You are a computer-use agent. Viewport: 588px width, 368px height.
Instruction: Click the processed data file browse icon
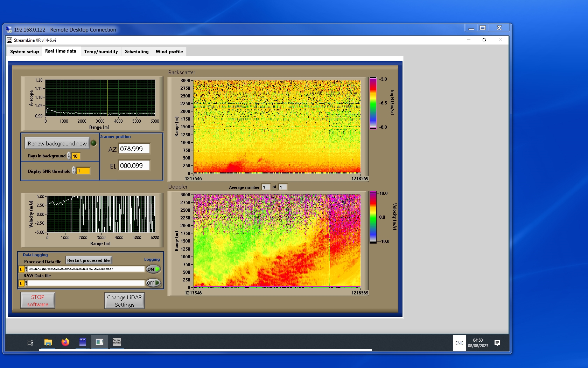click(x=26, y=269)
